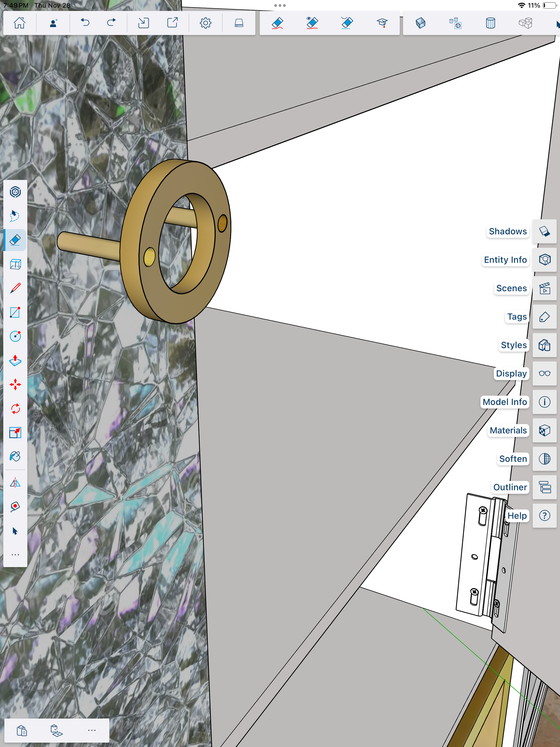
Task: Click the Undo arrow
Action: pos(85,23)
